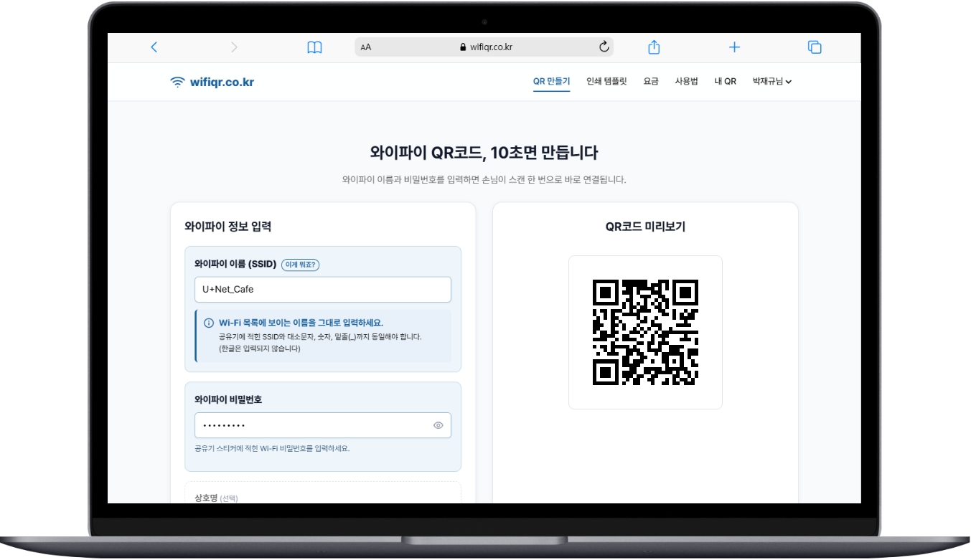The height and width of the screenshot is (560, 971).
Task: Click the wifiqr.co.kr address bar
Action: (486, 47)
